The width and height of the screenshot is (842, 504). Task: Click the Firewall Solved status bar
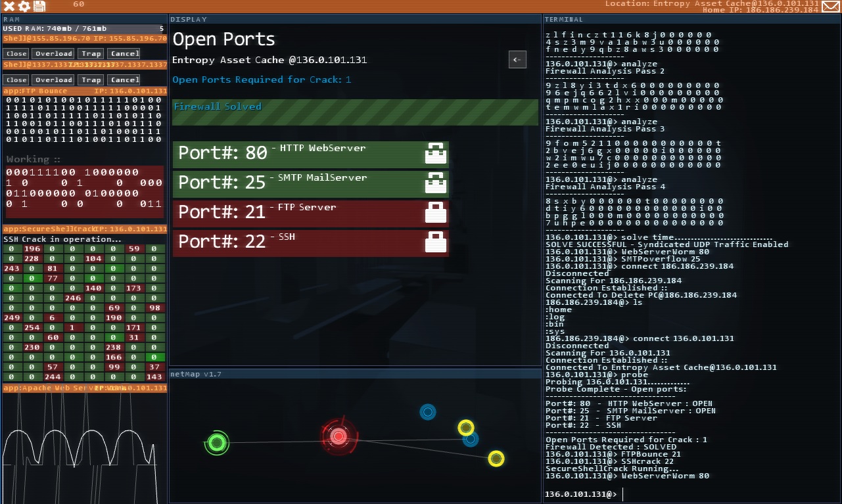point(355,112)
